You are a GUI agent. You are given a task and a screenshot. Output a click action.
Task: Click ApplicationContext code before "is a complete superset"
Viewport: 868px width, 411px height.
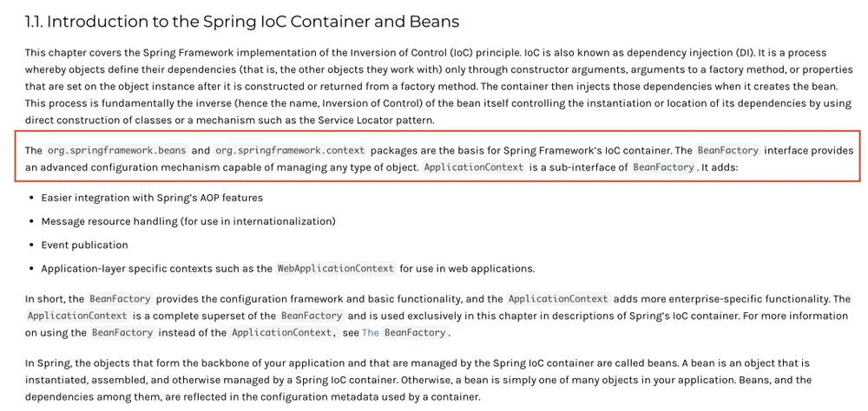77,316
